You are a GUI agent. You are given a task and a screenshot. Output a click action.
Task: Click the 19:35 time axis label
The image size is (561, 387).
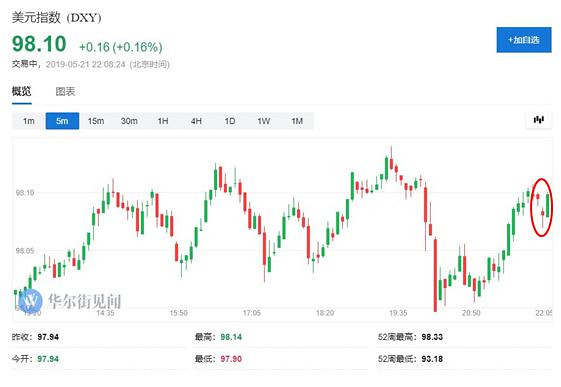(x=398, y=313)
